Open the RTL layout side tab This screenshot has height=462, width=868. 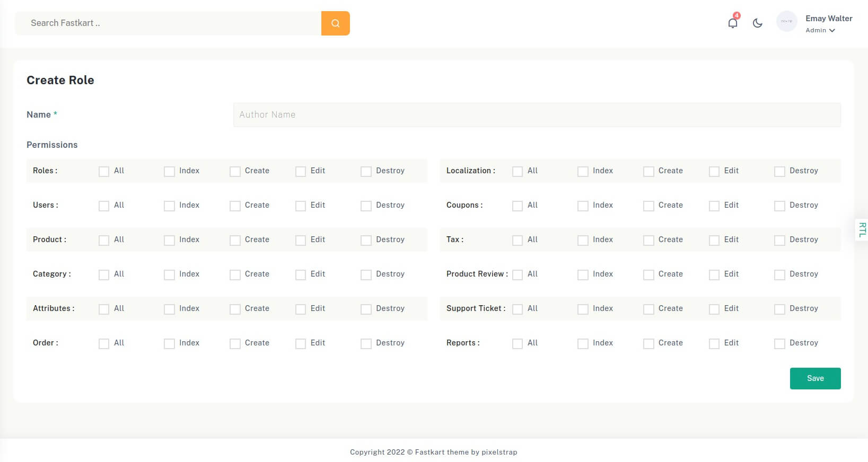coord(862,229)
